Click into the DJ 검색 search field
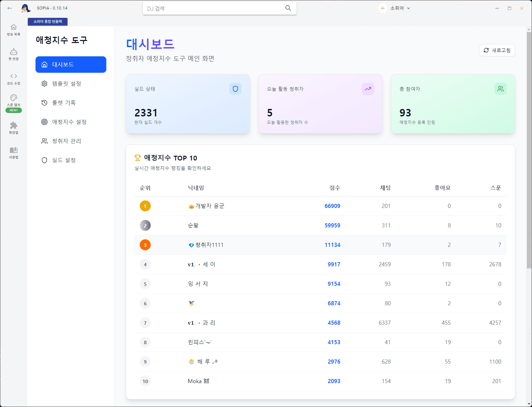 coord(214,8)
